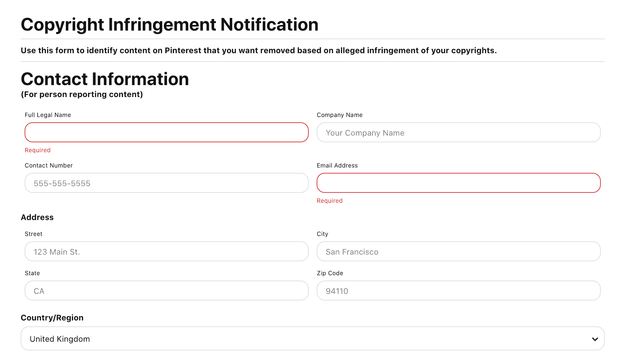Screen dimensions: 644x359
Task: Click the Address section label
Action: 37,217
